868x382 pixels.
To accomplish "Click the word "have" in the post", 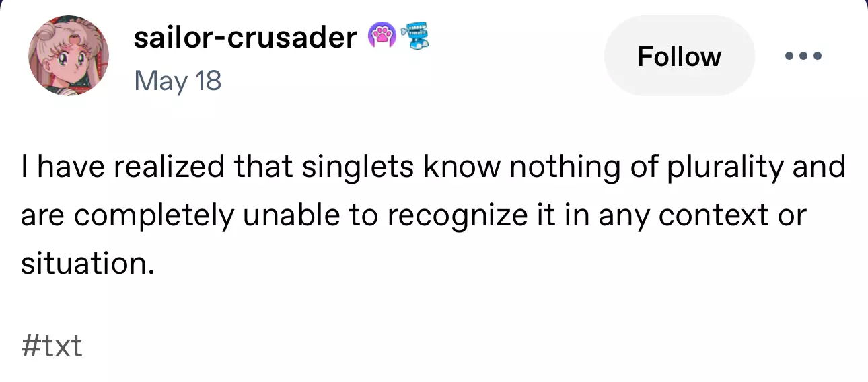I will (70, 166).
